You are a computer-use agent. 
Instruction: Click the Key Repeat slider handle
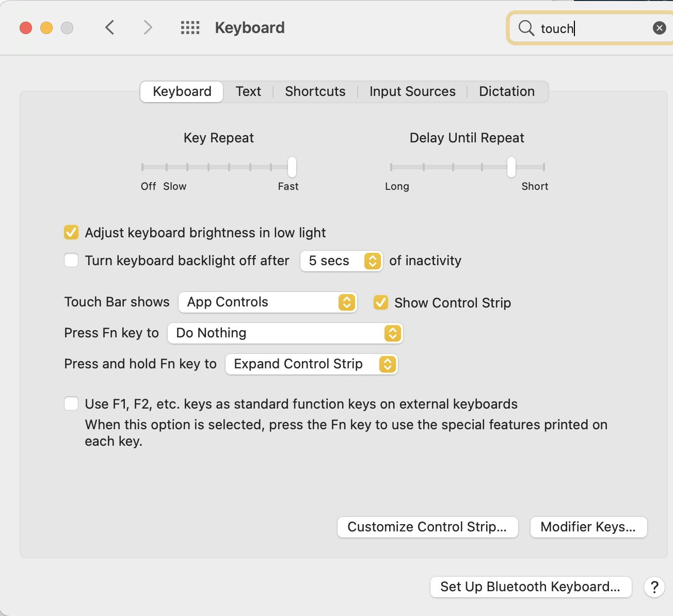point(292,167)
